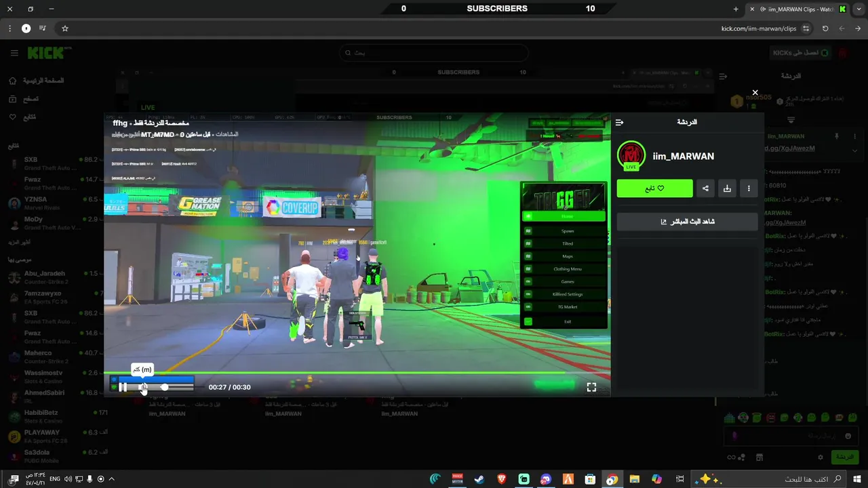This screenshot has height=488, width=868.
Task: Collapse background chat panel icon
Action: pyautogui.click(x=723, y=77)
